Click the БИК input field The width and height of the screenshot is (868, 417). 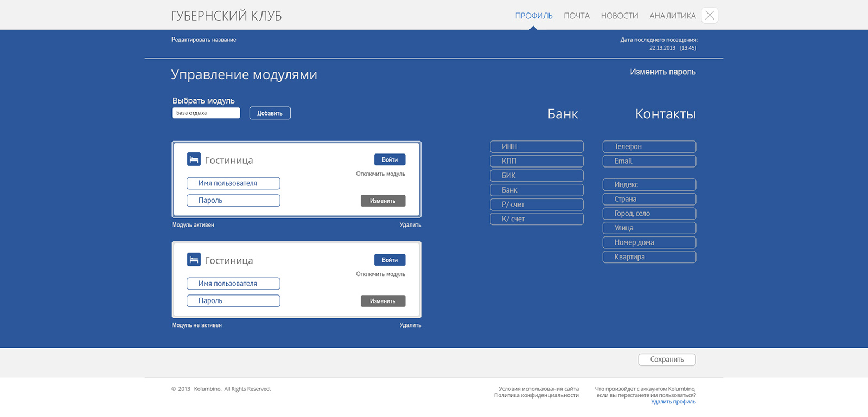[537, 176]
